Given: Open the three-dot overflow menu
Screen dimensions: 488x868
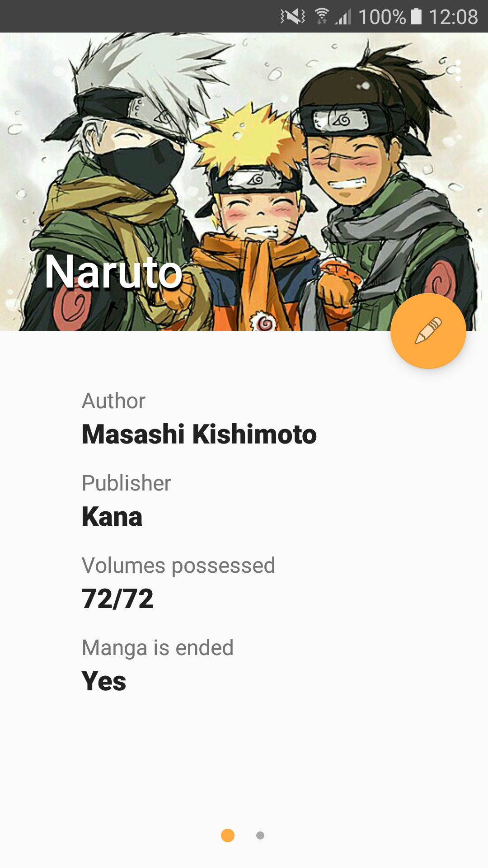Looking at the screenshot, I should point(458,71).
